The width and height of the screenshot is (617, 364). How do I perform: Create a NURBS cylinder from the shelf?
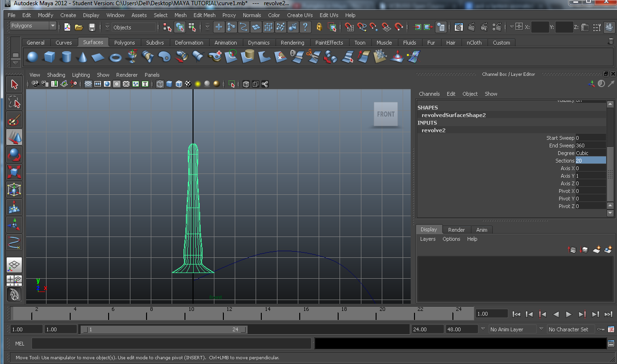pos(66,57)
